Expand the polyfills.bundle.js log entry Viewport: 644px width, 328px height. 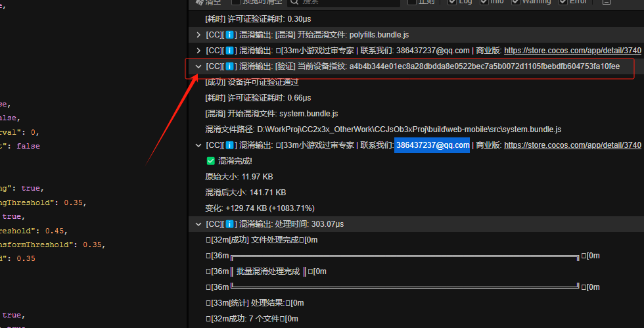tap(198, 35)
